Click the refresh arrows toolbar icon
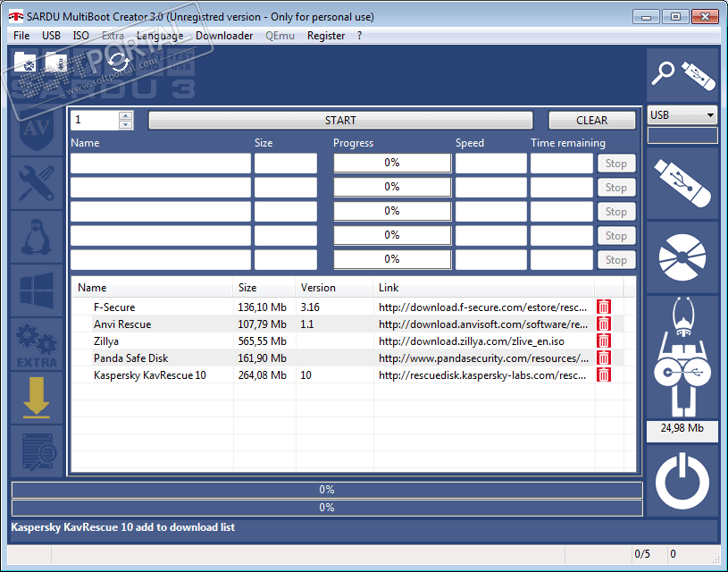Viewport: 728px width, 572px height. [x=119, y=62]
